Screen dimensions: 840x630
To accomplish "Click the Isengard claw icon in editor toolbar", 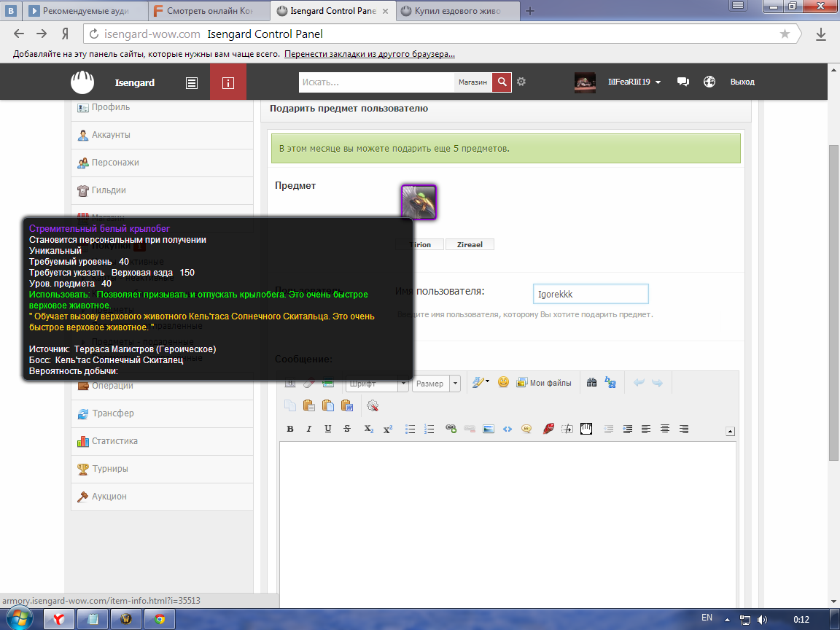I will click(x=586, y=429).
